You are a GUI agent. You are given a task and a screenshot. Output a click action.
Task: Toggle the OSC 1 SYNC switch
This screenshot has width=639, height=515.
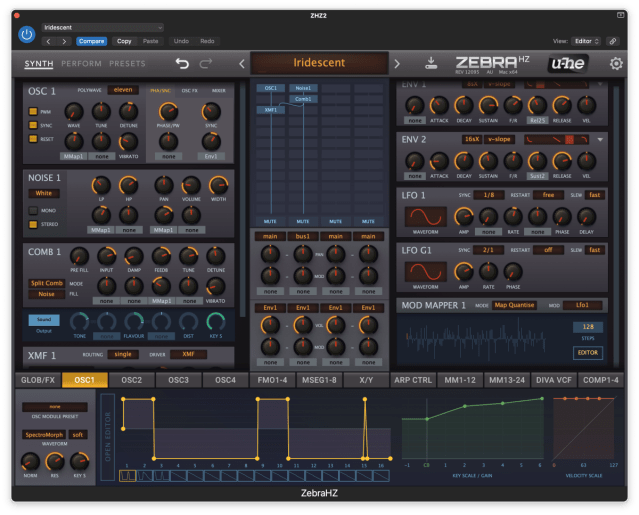point(33,125)
